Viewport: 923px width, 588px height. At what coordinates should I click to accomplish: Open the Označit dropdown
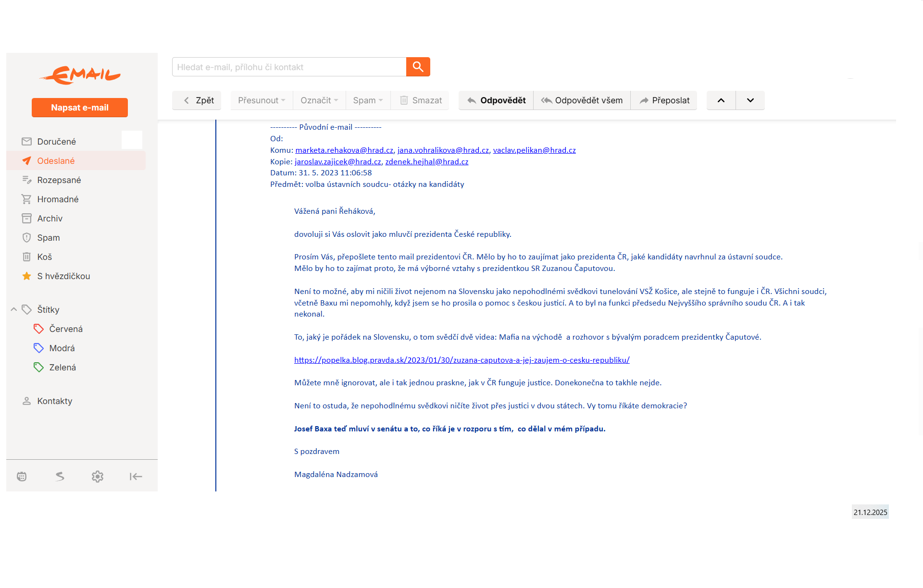click(319, 100)
